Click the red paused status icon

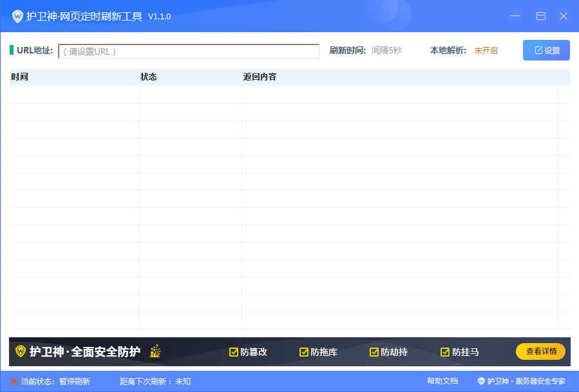tap(14, 381)
